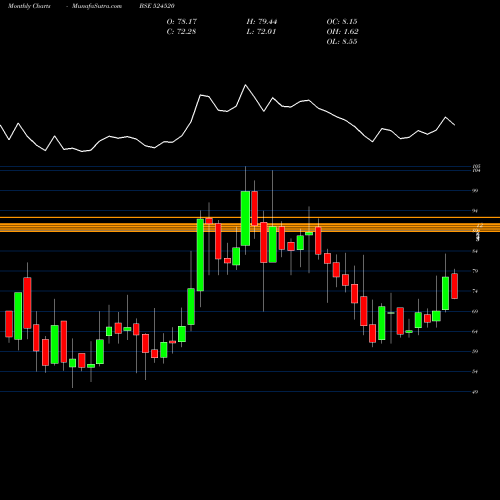Click the highest peak of the white line
The image size is (500, 500).
click(x=246, y=85)
